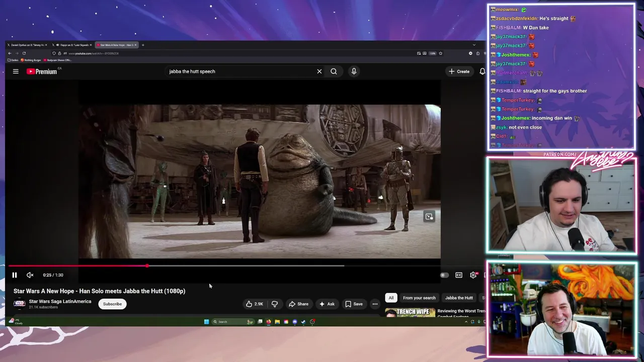Click the magnifier search button

point(334,71)
